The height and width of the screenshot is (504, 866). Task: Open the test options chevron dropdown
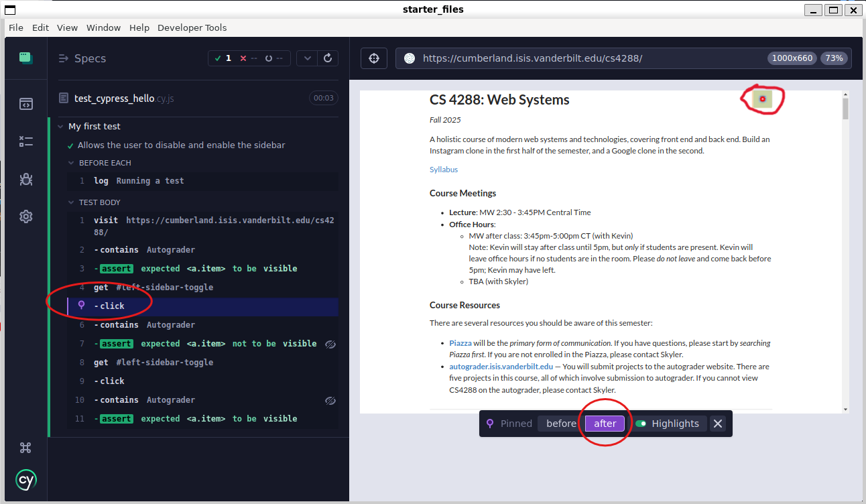pos(307,58)
